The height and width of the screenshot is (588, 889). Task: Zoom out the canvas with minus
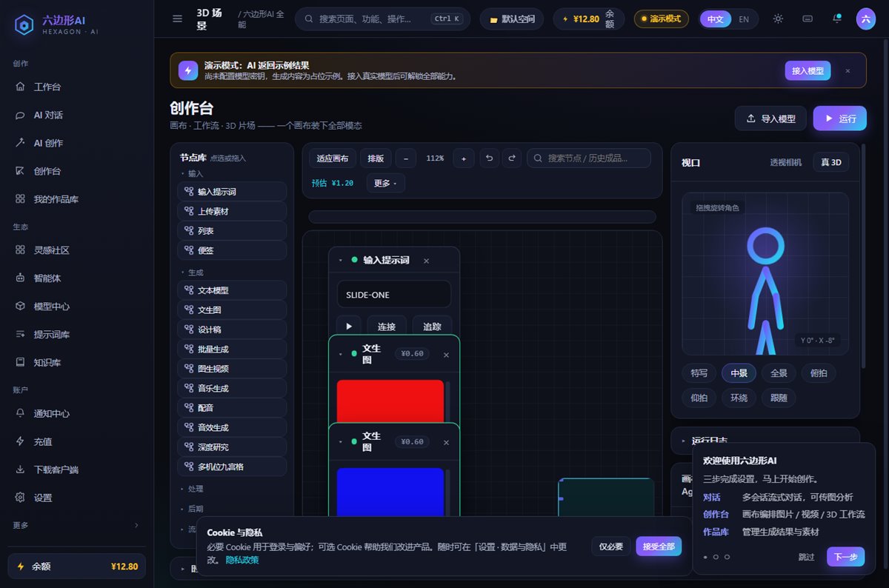(x=406, y=158)
